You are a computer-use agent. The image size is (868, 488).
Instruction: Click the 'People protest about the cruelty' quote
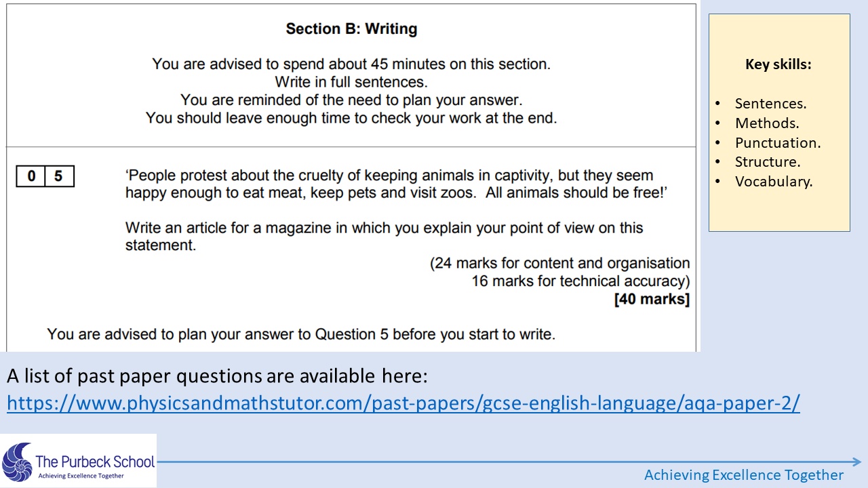(x=397, y=184)
